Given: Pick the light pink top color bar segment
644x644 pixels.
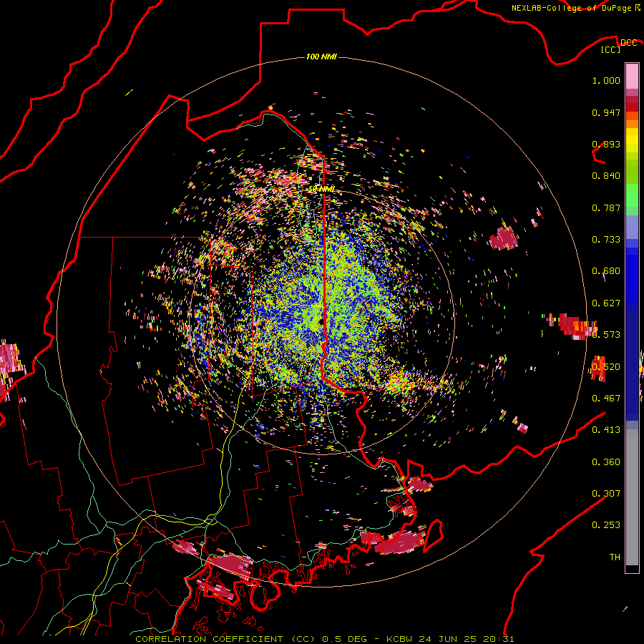Looking at the screenshot, I should pos(632,76).
